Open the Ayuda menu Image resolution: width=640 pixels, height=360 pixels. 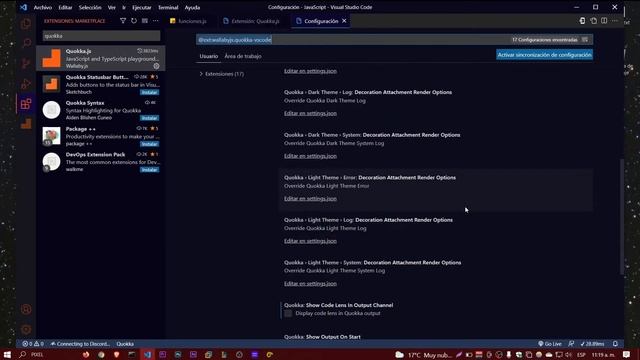(x=192, y=7)
